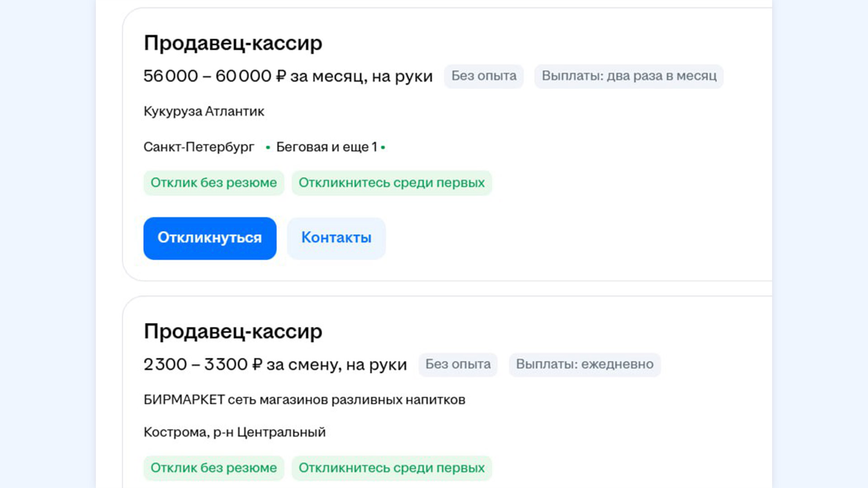This screenshot has height=488, width=868.
Task: Click the green dot after 'еще 1'
Action: (x=383, y=147)
